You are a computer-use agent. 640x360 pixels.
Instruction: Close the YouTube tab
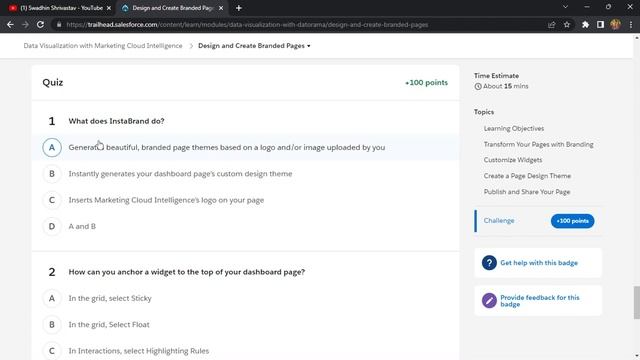click(x=109, y=8)
